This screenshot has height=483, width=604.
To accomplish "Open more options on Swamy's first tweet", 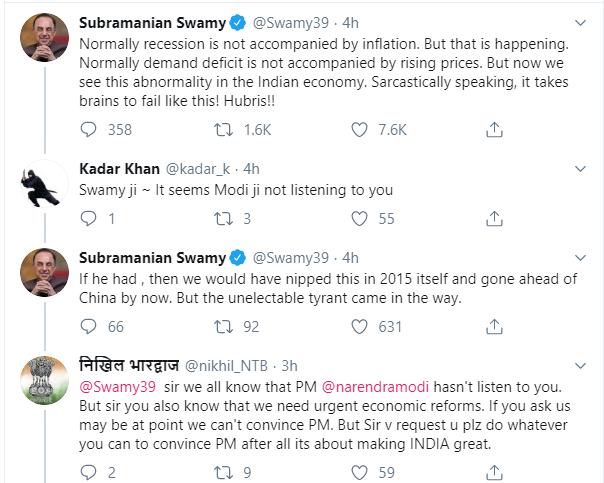I will 579,21.
